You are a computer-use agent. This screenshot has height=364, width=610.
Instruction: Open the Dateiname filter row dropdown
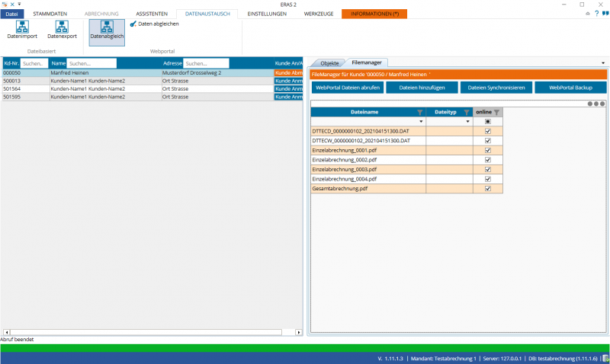click(x=421, y=122)
